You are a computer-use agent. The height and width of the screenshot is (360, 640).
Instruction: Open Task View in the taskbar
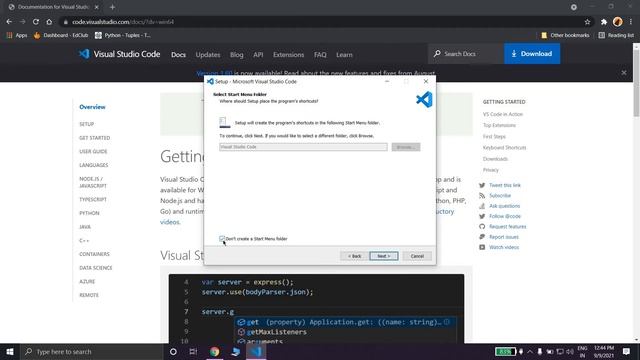point(193,351)
